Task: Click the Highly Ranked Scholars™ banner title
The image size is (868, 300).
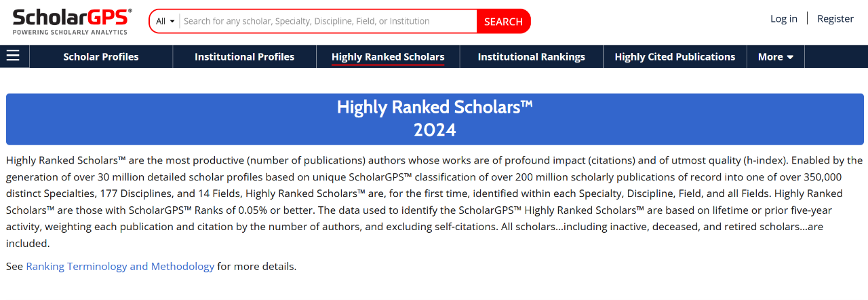Action: (x=435, y=107)
